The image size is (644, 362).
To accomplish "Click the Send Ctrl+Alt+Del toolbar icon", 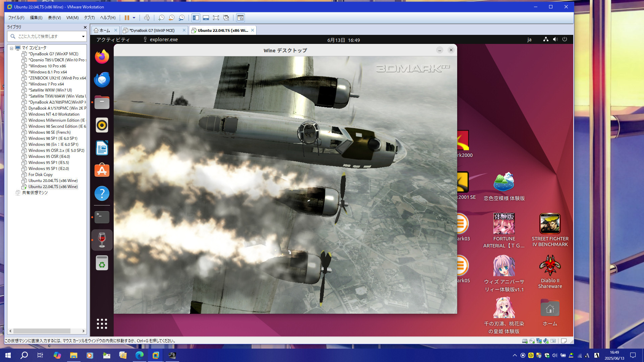I will coord(147,18).
